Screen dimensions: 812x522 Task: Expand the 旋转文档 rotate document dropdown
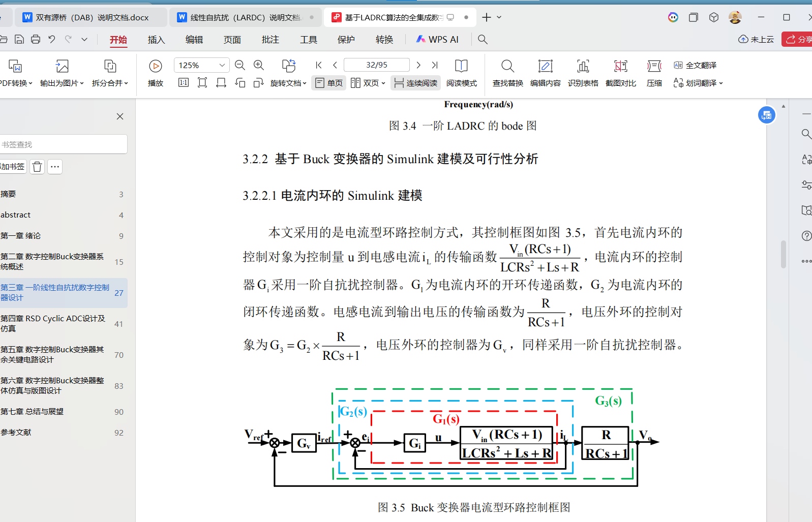tap(288, 83)
